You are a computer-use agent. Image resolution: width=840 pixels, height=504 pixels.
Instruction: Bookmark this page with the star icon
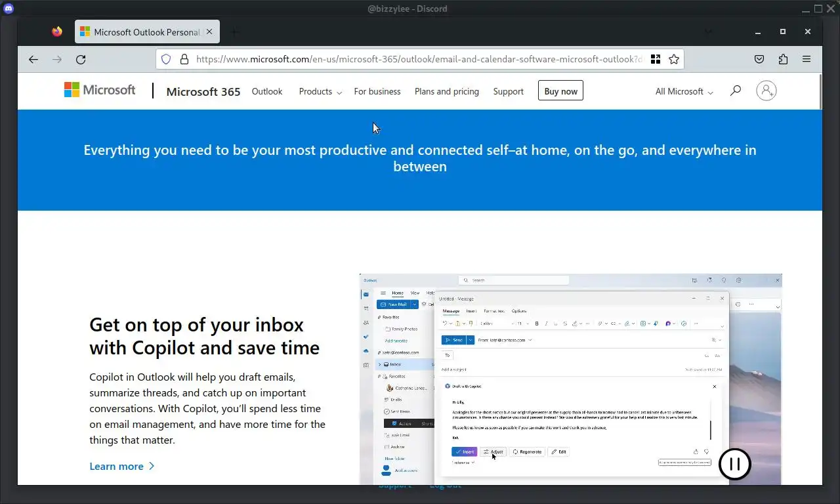(674, 59)
